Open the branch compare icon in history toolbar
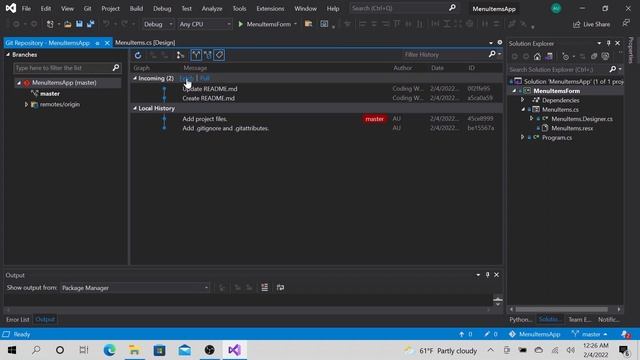The width and height of the screenshot is (640, 360). pyautogui.click(x=180, y=55)
